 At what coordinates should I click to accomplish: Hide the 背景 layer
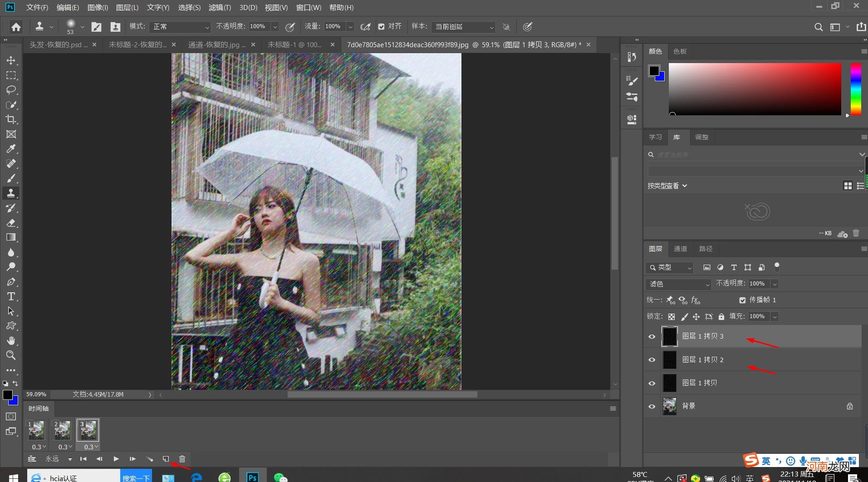point(652,406)
